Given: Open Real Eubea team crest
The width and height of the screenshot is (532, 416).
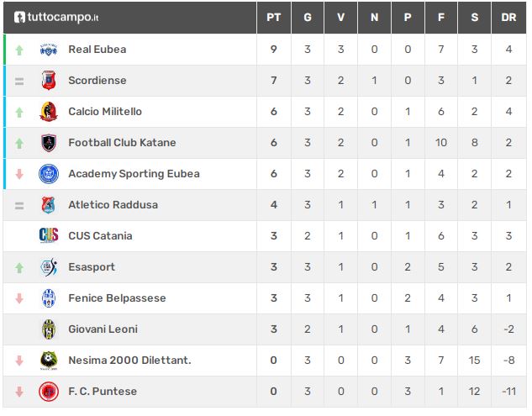Looking at the screenshot, I should (49, 50).
